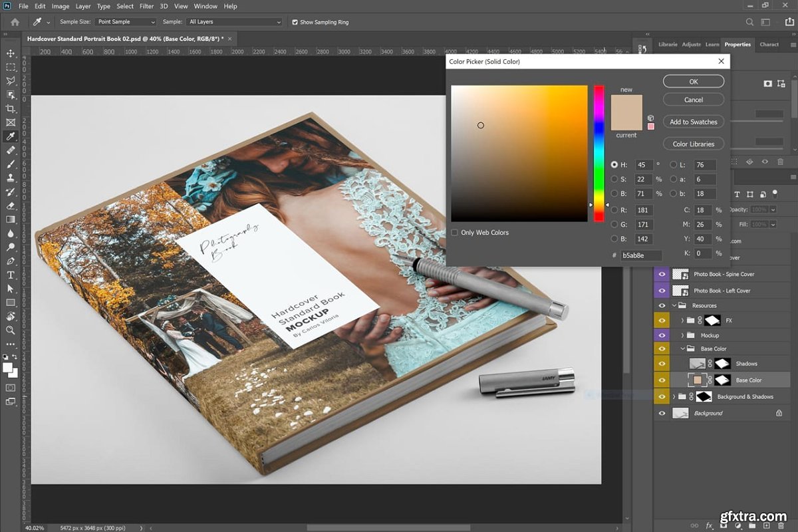Screen dimensions: 798x532
Task: Open the Sample Size dropdown
Action: [x=125, y=22]
